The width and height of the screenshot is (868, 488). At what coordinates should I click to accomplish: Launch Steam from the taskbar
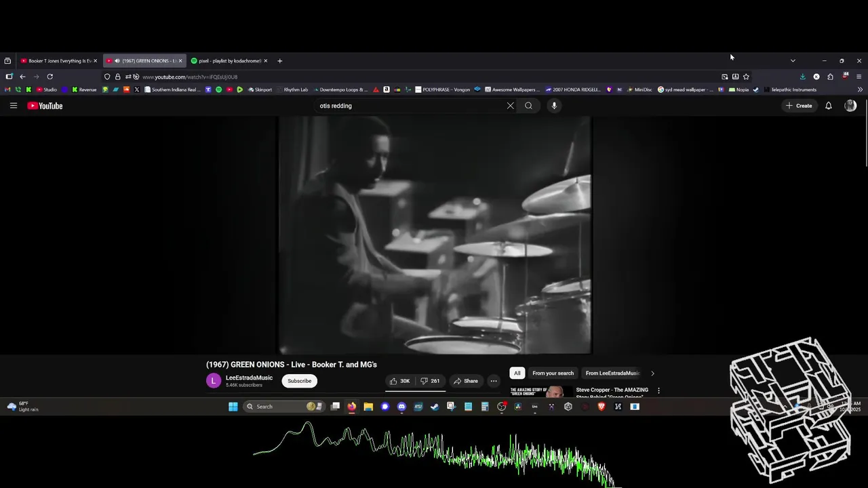tap(435, 407)
